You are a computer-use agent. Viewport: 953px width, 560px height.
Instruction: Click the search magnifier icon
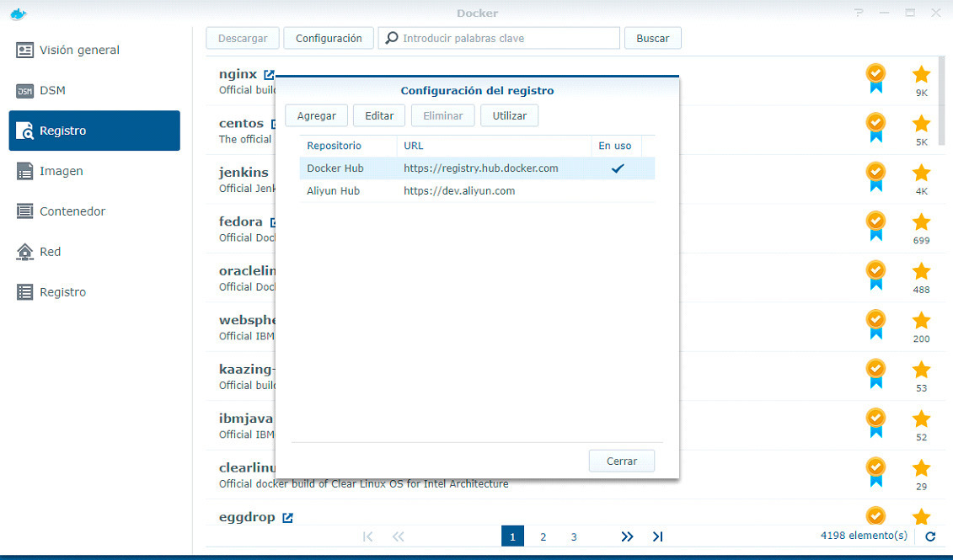(392, 38)
